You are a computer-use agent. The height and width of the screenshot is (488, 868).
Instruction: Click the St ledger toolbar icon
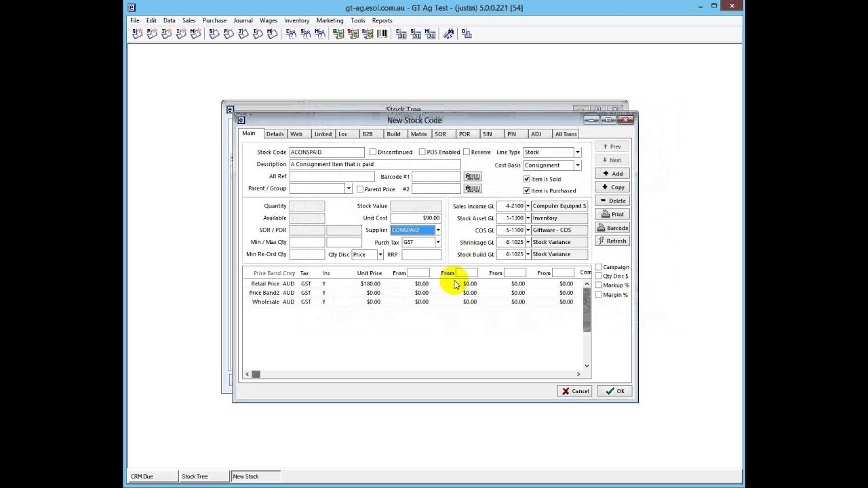(x=353, y=33)
